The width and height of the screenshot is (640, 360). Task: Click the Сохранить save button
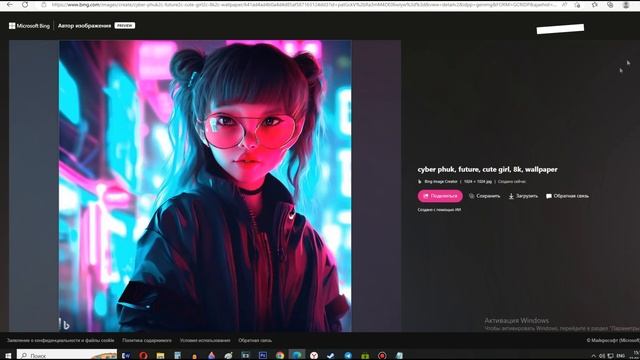[x=484, y=196]
